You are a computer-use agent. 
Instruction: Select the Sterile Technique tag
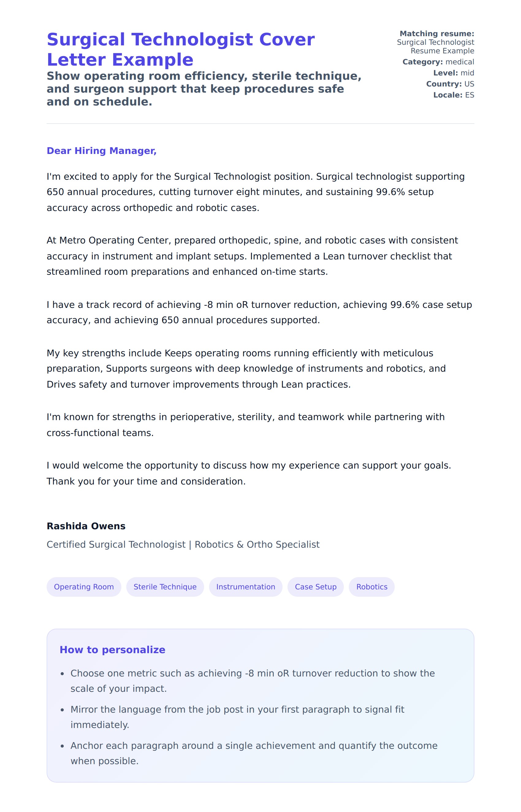[x=165, y=587]
